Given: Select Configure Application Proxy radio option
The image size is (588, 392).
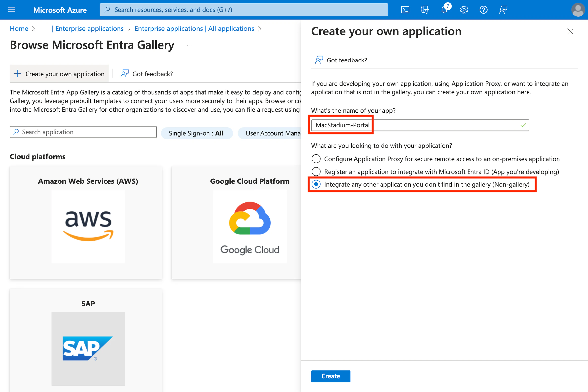Looking at the screenshot, I should (x=316, y=159).
